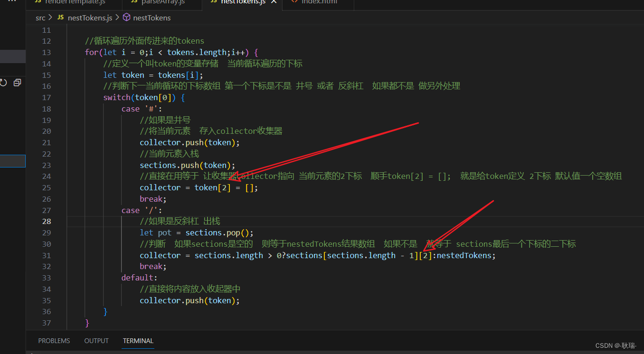Screen dimensions: 644x354
Task: Click line number 13 in the gutter
Action: (x=47, y=53)
